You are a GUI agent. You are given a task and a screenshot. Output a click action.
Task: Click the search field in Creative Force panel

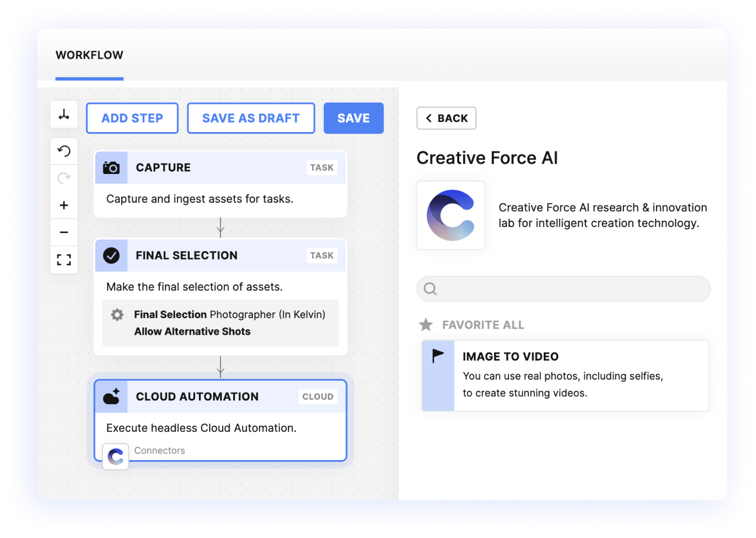(x=563, y=288)
